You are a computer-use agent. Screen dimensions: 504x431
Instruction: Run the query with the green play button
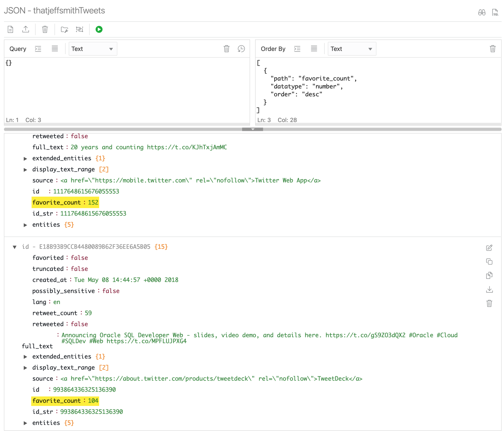(99, 29)
